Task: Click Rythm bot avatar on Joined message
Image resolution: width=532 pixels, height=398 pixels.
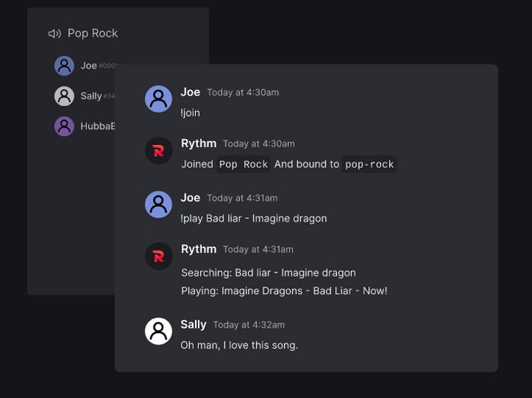Action: point(158,151)
